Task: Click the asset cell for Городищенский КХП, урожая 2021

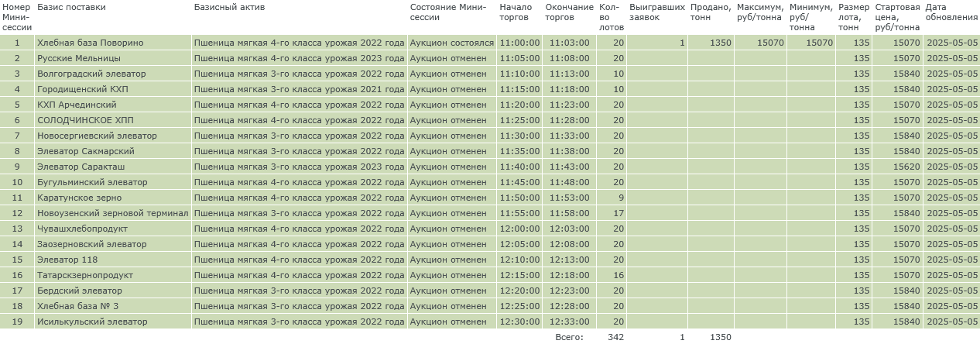Action: tap(299, 89)
